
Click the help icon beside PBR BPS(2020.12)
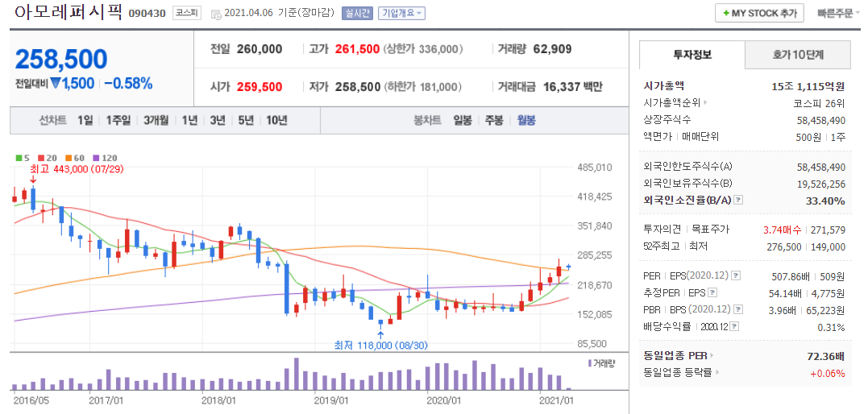[x=738, y=309]
